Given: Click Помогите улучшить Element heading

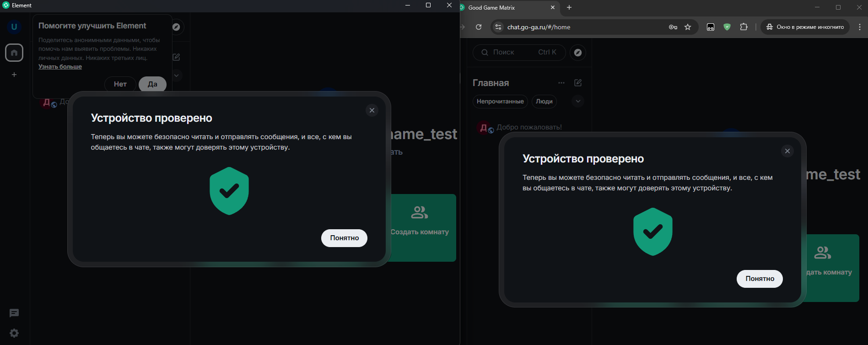Looking at the screenshot, I should click(92, 26).
